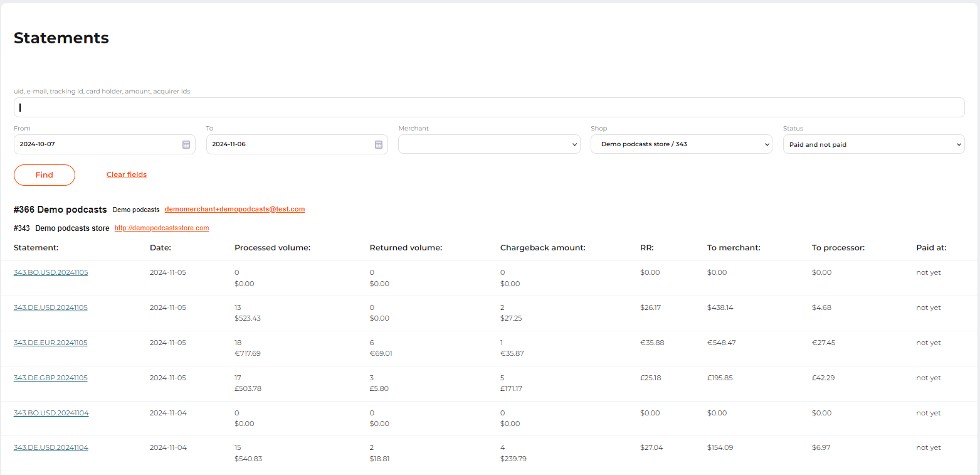The height and width of the screenshot is (475, 980).
Task: Click the Clear fields link
Action: click(x=127, y=175)
